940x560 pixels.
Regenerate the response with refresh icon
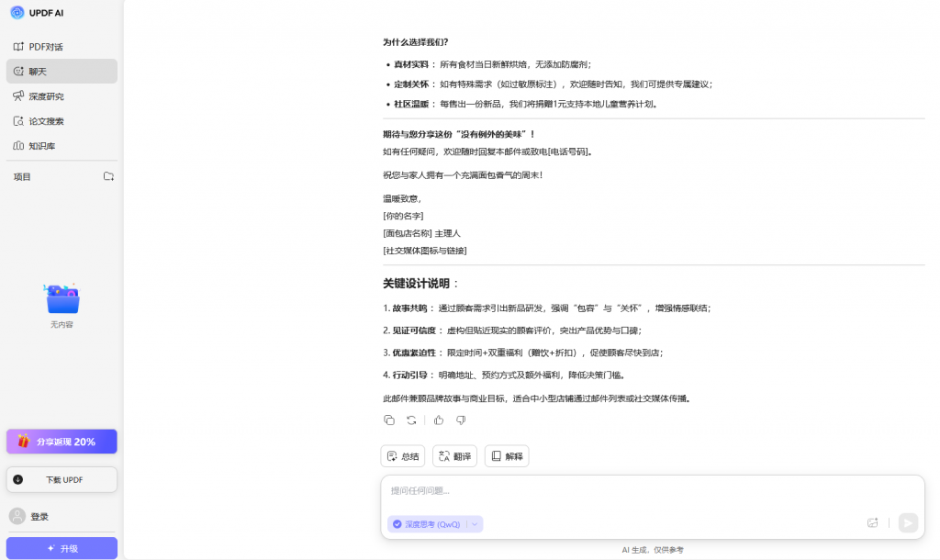coord(412,420)
